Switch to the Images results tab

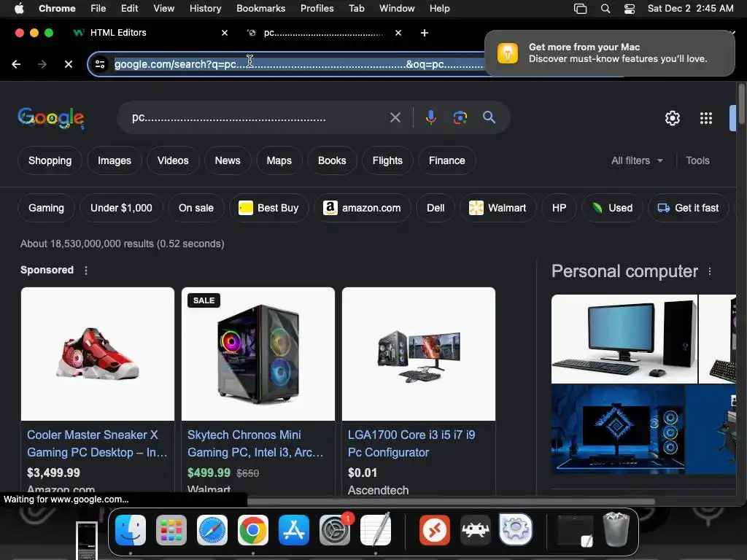(x=115, y=160)
